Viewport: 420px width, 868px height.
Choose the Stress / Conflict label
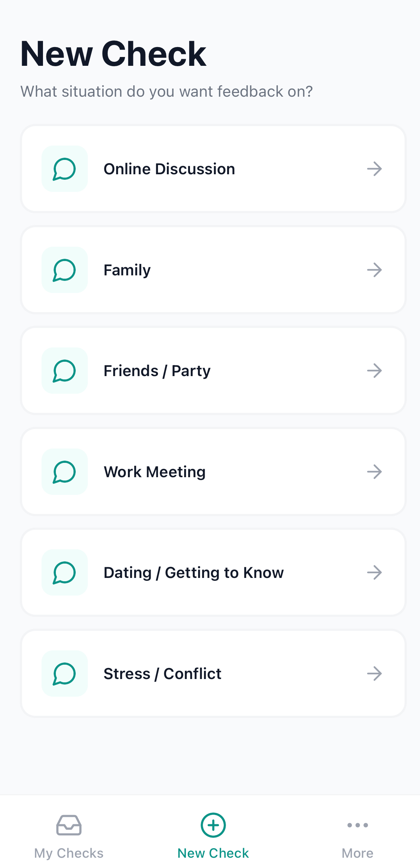pos(162,674)
